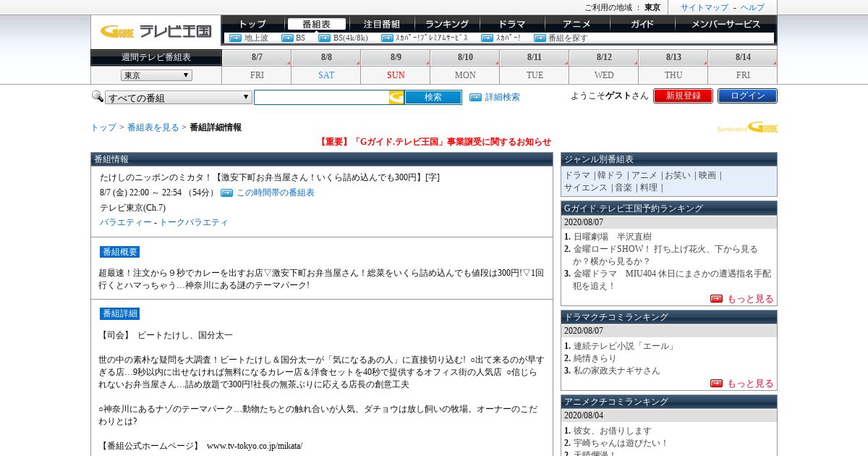Image resolution: width=868 pixels, height=456 pixels.
Task: Click the yellow G icon in search box
Action: 396,97
